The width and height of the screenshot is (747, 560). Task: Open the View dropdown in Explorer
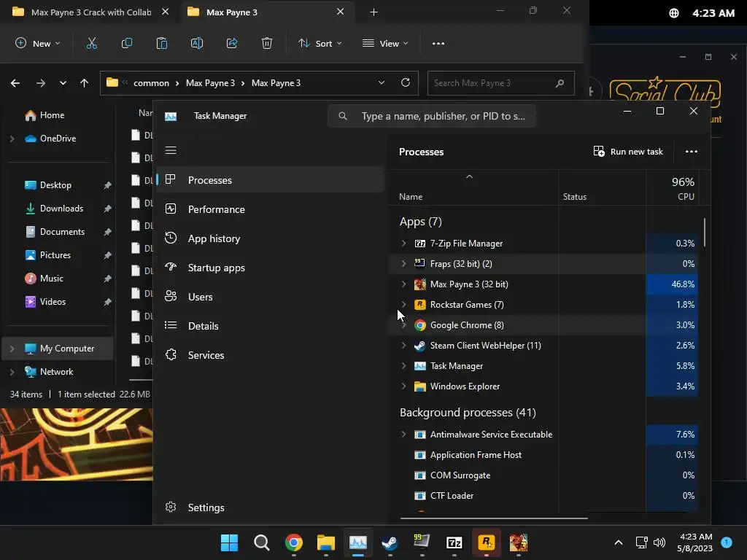click(x=385, y=43)
